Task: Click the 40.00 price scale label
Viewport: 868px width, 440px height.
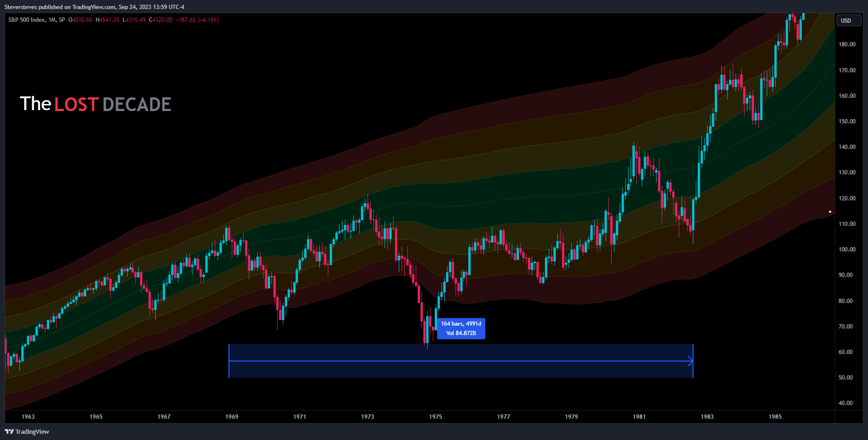Action: click(x=846, y=403)
